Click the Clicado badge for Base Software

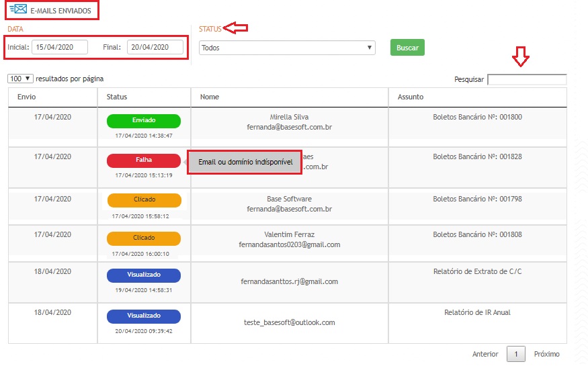tap(144, 200)
